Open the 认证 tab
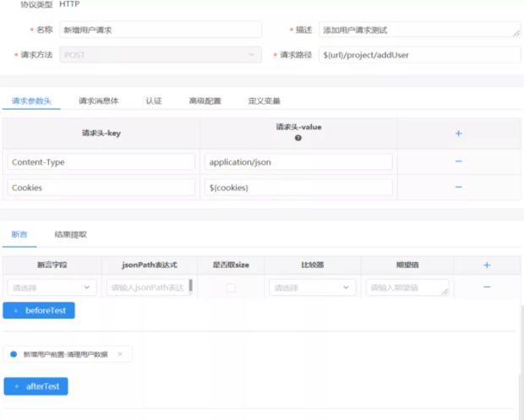 click(x=154, y=101)
